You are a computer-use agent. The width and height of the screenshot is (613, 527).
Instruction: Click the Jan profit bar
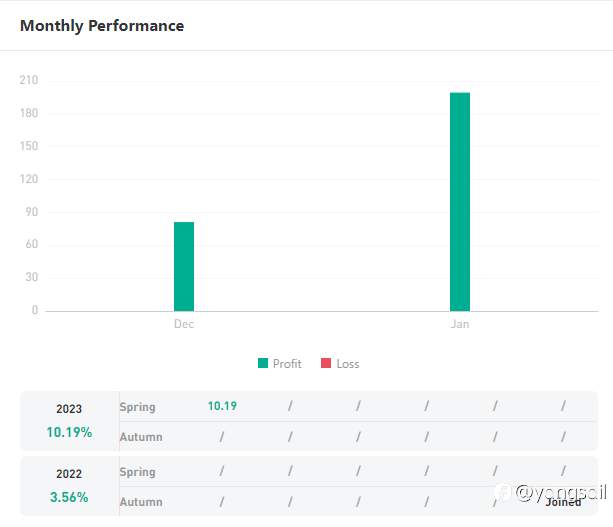(460, 201)
